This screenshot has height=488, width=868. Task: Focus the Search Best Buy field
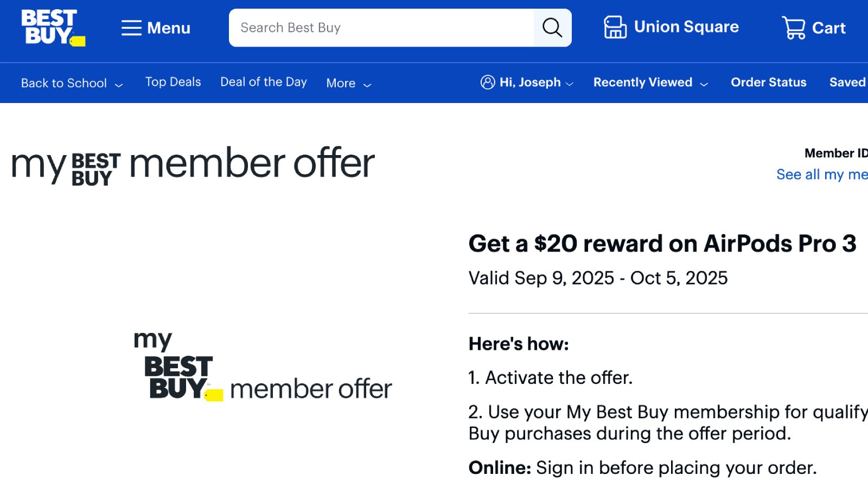pos(381,28)
